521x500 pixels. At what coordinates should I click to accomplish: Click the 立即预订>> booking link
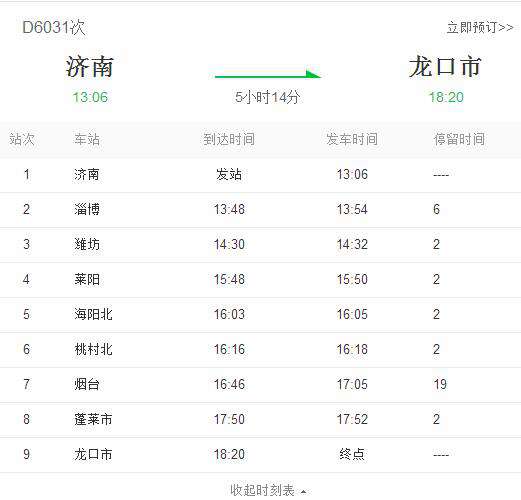480,27
